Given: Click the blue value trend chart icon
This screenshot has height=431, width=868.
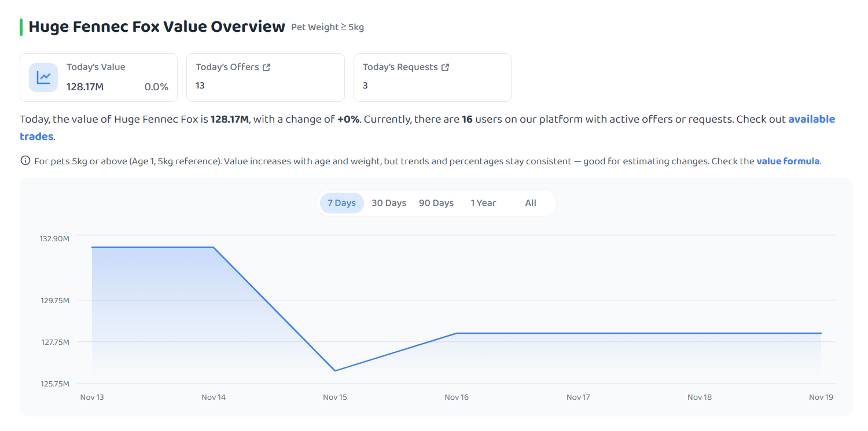Looking at the screenshot, I should tap(43, 78).
